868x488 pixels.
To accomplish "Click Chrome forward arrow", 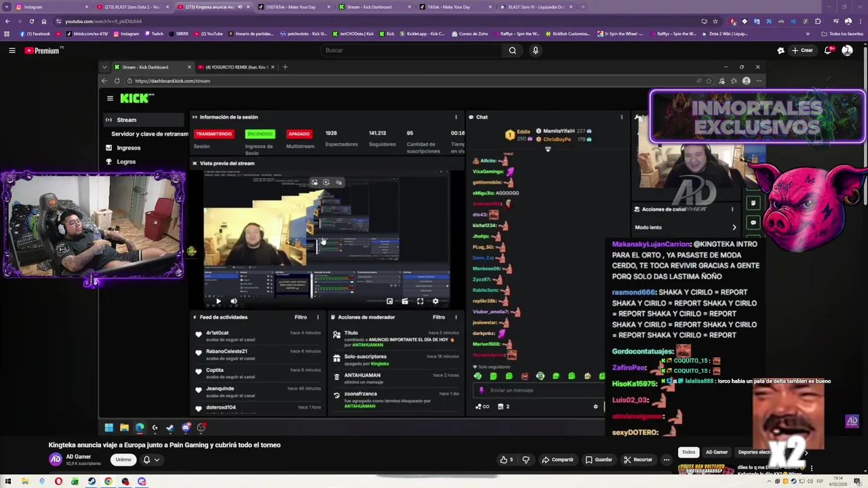I will pos(19,21).
